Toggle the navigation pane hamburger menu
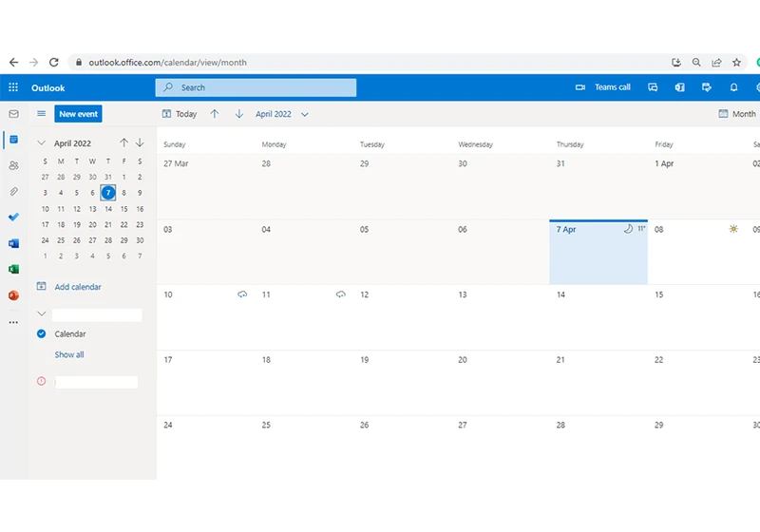The height and width of the screenshot is (532, 760). click(41, 113)
